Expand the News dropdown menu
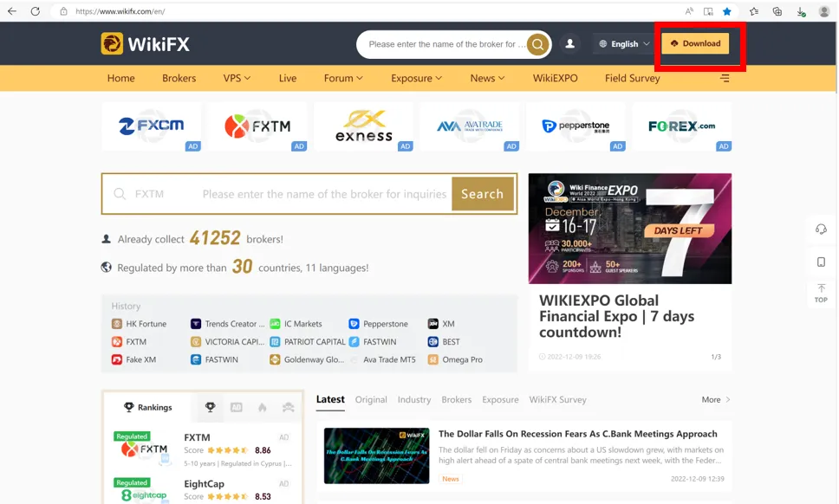This screenshot has height=504, width=839. coord(487,78)
